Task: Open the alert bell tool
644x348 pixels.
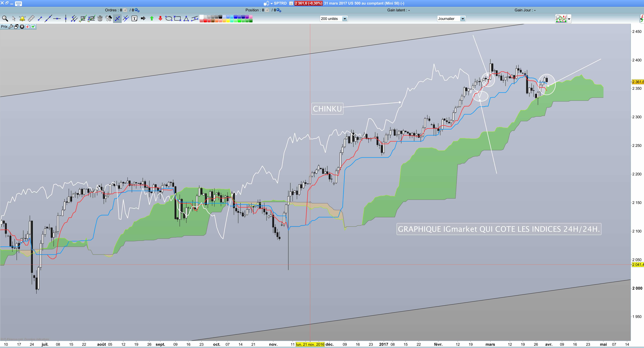Action: 22,18
